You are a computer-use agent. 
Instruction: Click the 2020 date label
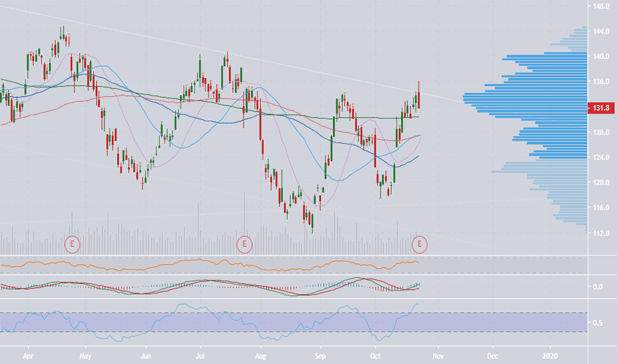pos(550,356)
